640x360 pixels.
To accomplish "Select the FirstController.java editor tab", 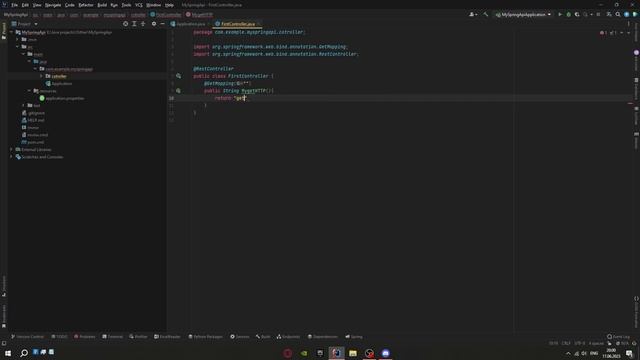I will coord(237,24).
